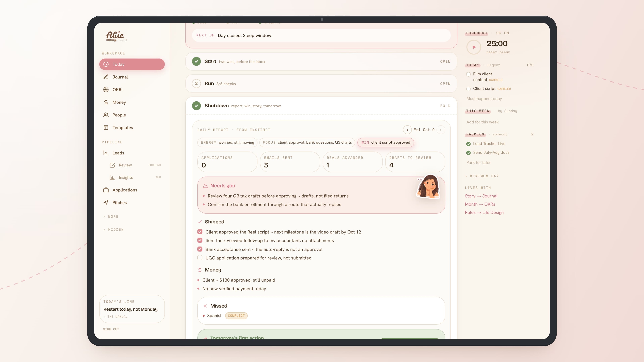Image resolution: width=644 pixels, height=362 pixels.
Task: Go to previous day in daily report
Action: coord(407,130)
